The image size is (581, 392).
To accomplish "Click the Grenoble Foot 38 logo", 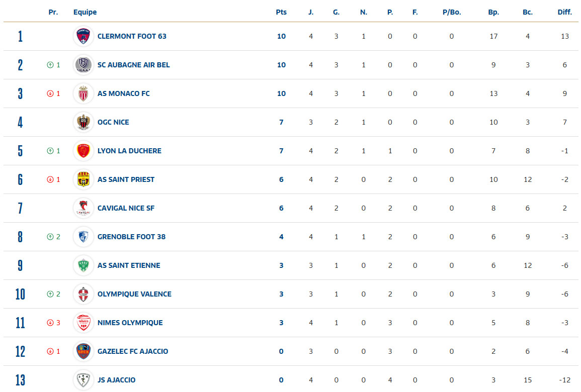I will click(x=84, y=237).
